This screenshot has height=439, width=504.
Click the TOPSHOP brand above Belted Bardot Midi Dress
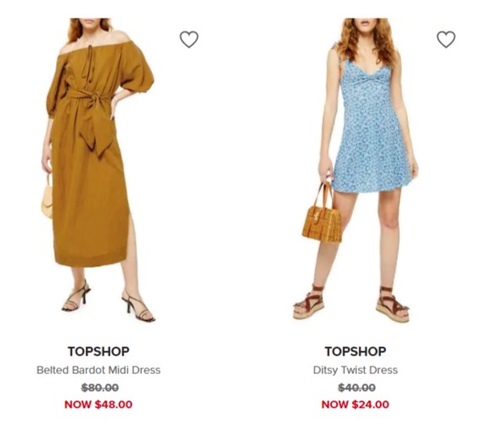(99, 351)
